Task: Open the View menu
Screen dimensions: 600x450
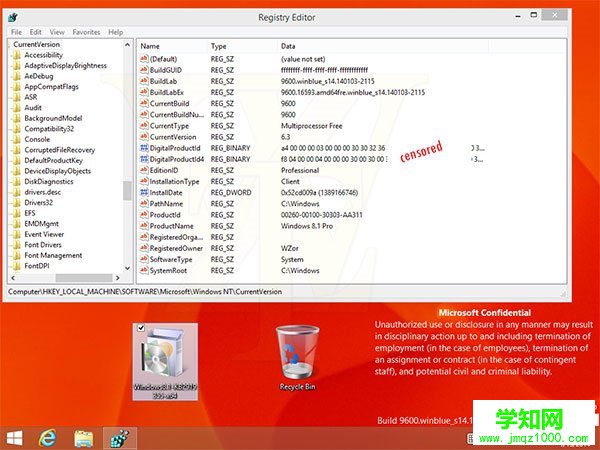Action: point(57,32)
